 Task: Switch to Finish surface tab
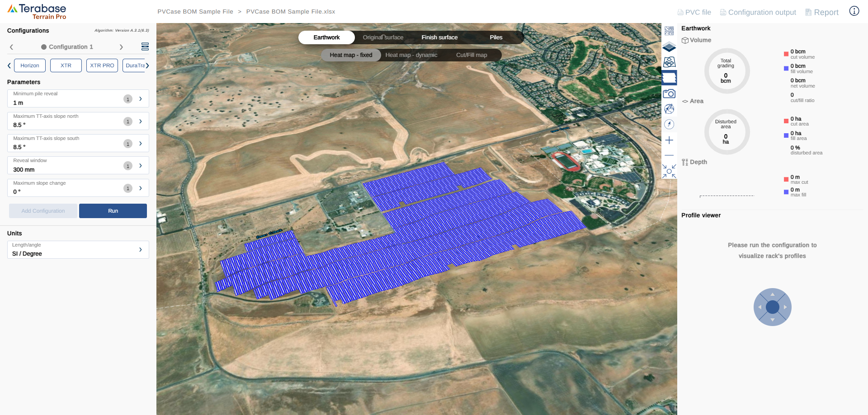point(439,37)
